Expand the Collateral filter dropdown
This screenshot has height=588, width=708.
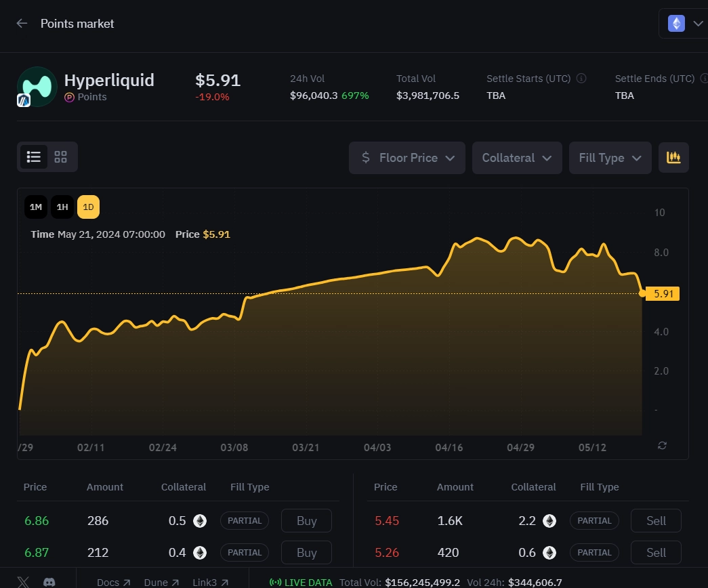(x=517, y=157)
